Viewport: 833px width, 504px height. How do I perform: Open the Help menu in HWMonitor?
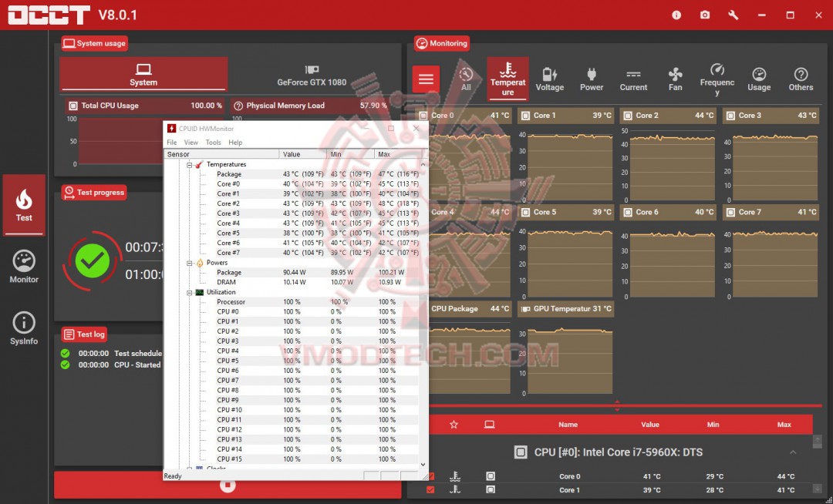click(x=235, y=142)
